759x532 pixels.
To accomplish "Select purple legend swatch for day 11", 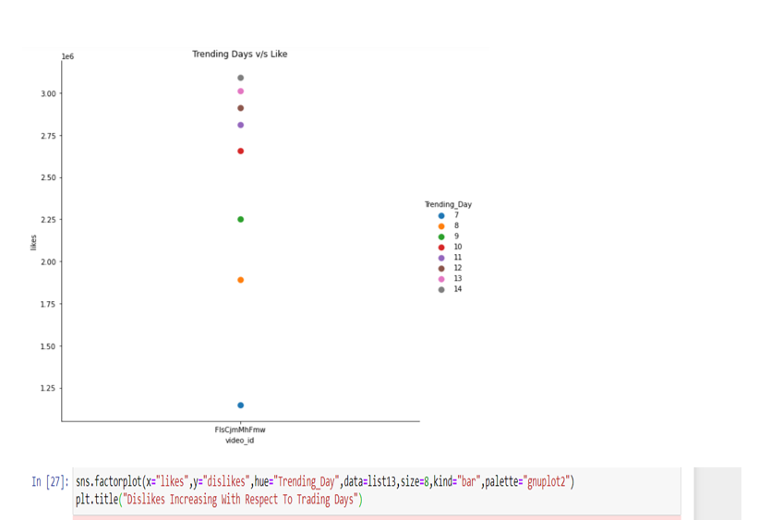I will coord(441,258).
